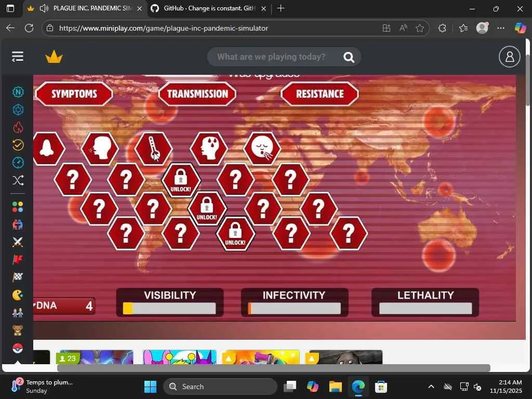Image resolution: width=532 pixels, height=399 pixels.
Task: Click the red flag sidebar icon
Action: 18,260
